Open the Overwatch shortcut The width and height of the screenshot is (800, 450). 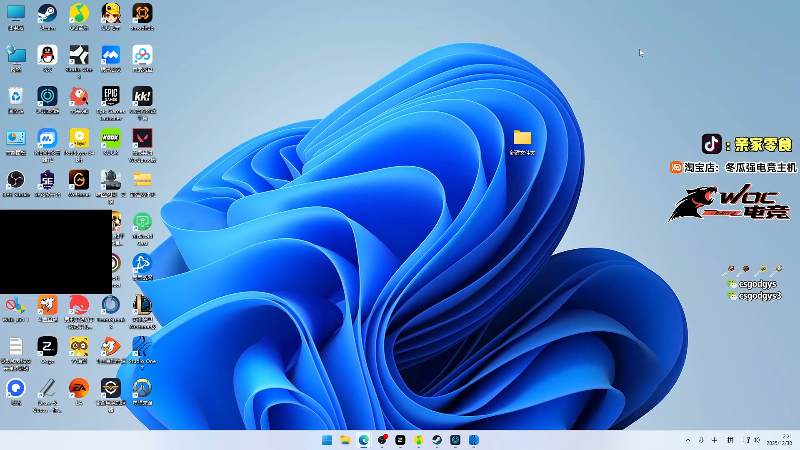[142, 388]
